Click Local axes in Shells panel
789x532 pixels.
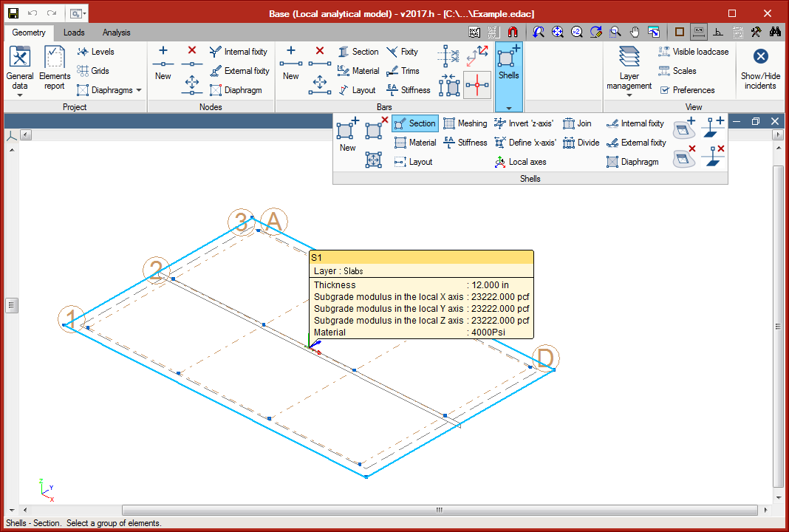tap(520, 162)
